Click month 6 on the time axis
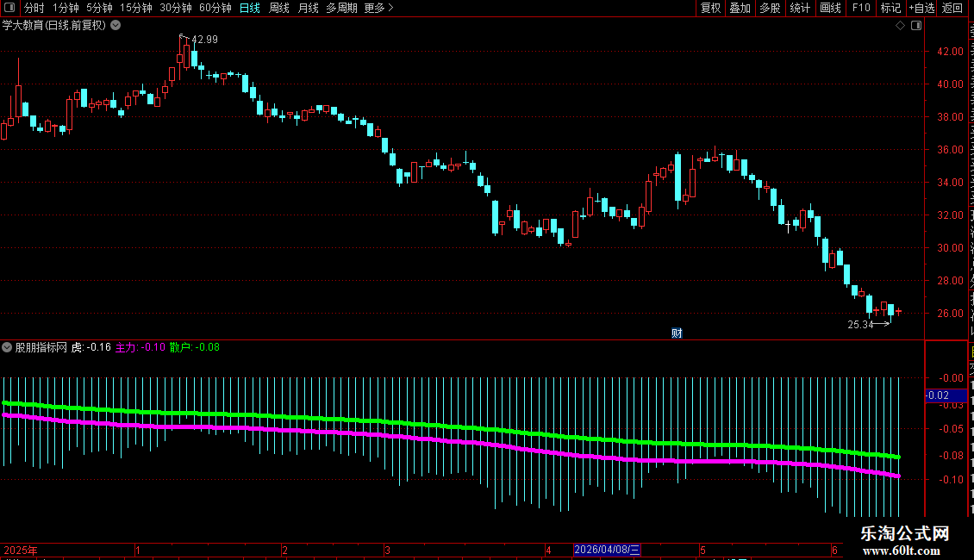 click(834, 550)
